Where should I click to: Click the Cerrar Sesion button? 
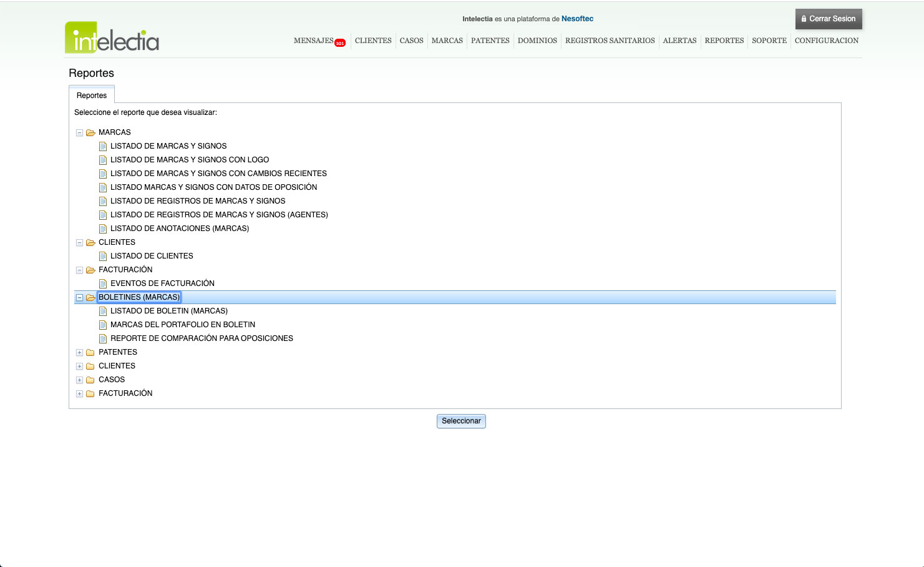pos(829,19)
